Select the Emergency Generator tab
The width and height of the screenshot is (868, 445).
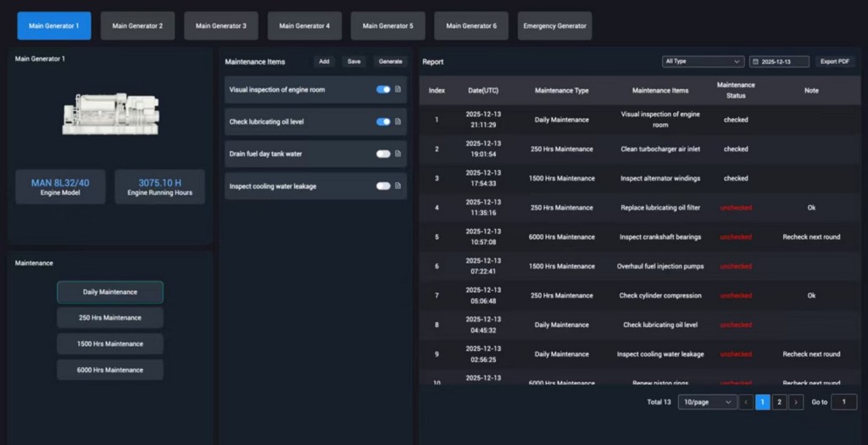pyautogui.click(x=554, y=26)
